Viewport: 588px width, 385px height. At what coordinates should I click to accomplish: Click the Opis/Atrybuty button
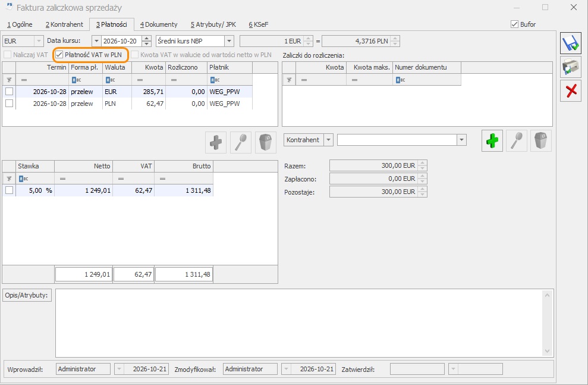click(27, 295)
